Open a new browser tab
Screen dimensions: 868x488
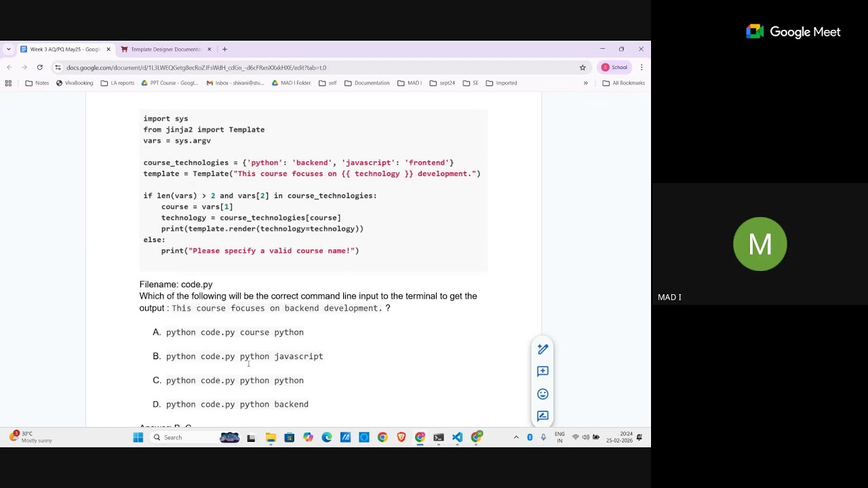coord(224,49)
